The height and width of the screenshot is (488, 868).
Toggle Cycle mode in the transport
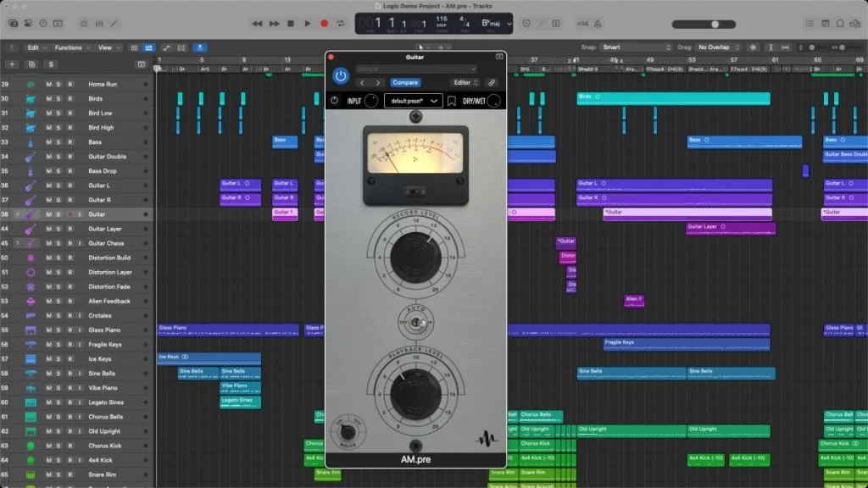(x=341, y=24)
